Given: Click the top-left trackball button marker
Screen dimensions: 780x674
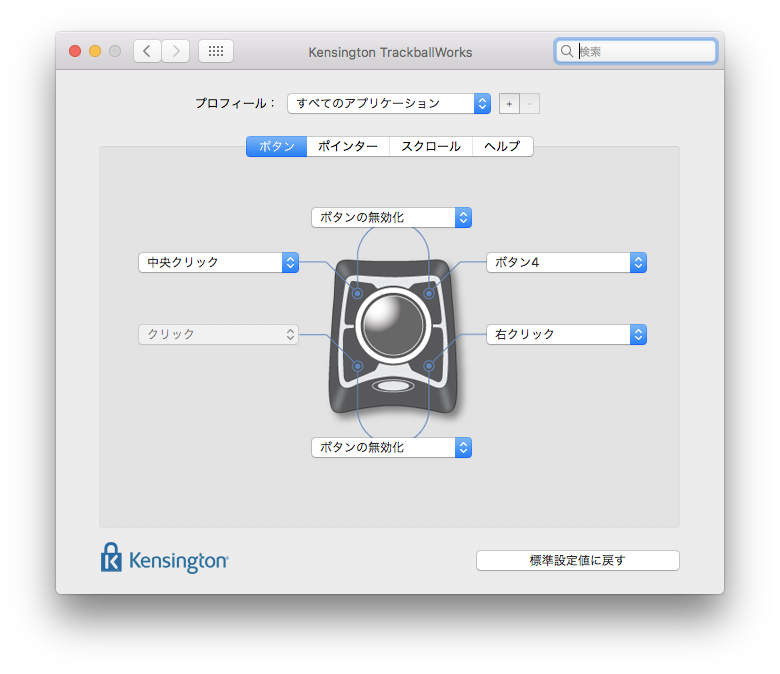Looking at the screenshot, I should coord(357,293).
